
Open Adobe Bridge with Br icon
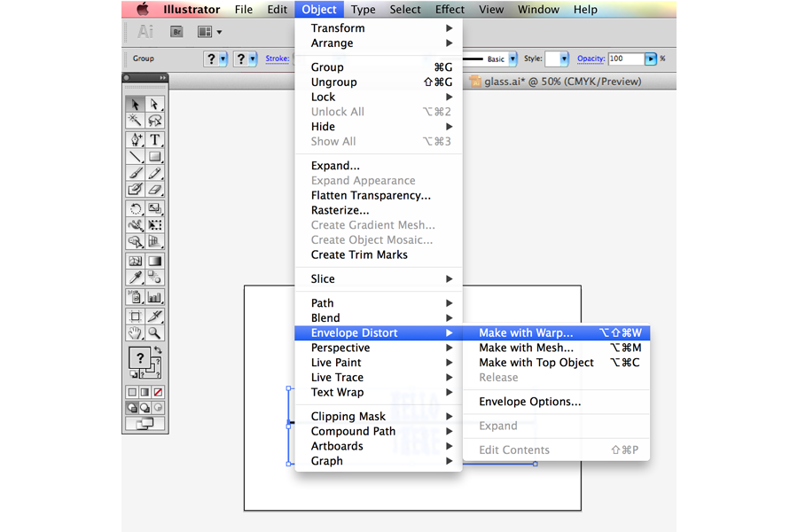pos(176,32)
